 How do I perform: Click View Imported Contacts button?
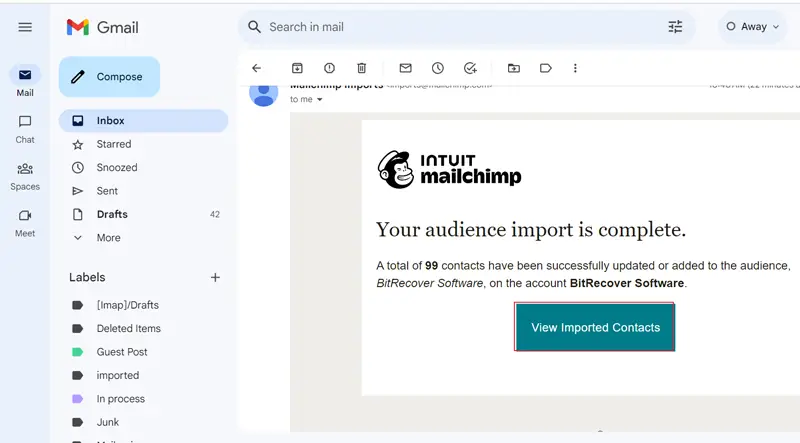tap(595, 327)
